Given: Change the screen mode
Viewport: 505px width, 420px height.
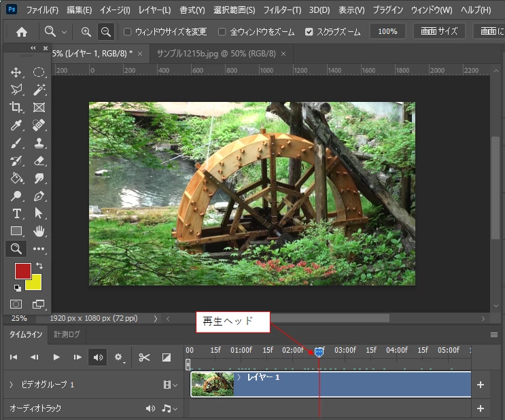Looking at the screenshot, I should [x=39, y=304].
